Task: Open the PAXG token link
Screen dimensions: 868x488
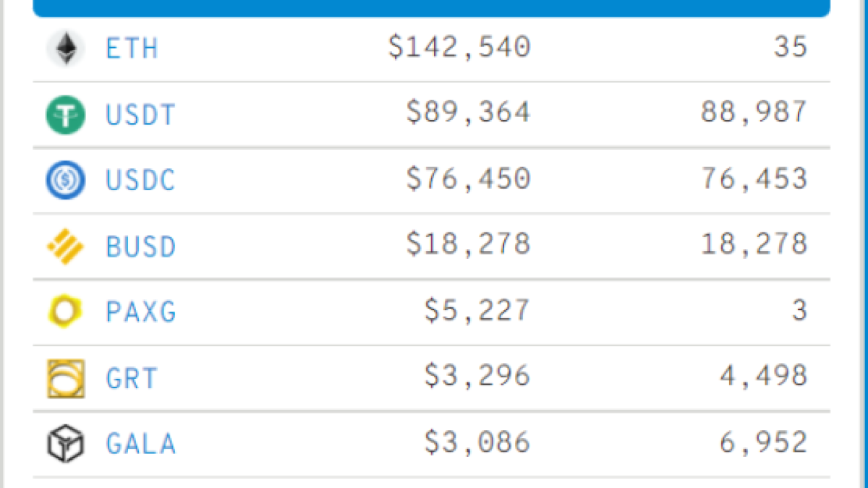Action: pyautogui.click(x=140, y=312)
